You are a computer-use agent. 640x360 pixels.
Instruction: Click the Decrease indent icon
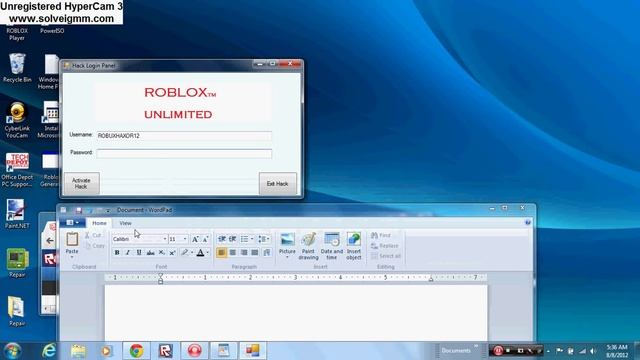tap(222, 239)
